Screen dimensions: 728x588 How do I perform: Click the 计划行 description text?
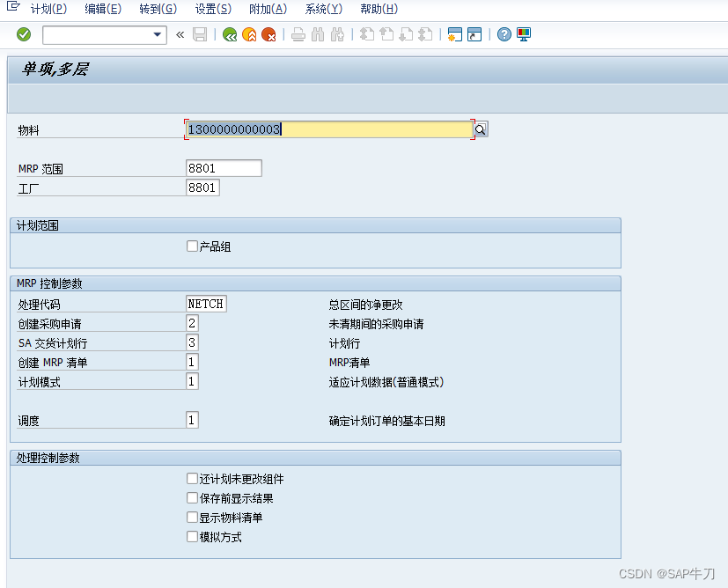(x=344, y=343)
